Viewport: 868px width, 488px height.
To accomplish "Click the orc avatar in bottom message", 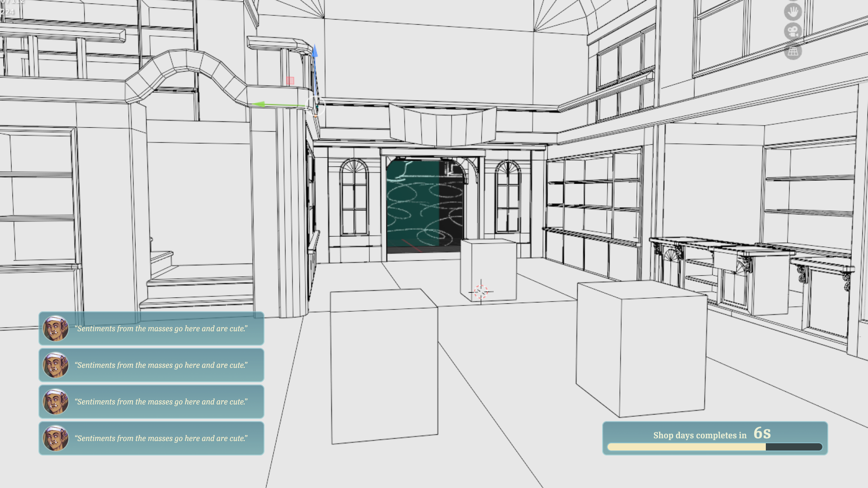I will click(x=56, y=438).
